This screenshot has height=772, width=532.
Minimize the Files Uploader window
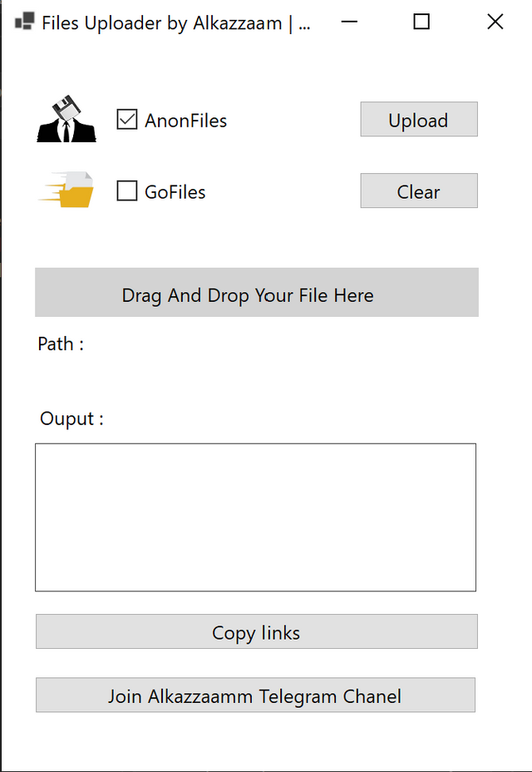click(349, 22)
